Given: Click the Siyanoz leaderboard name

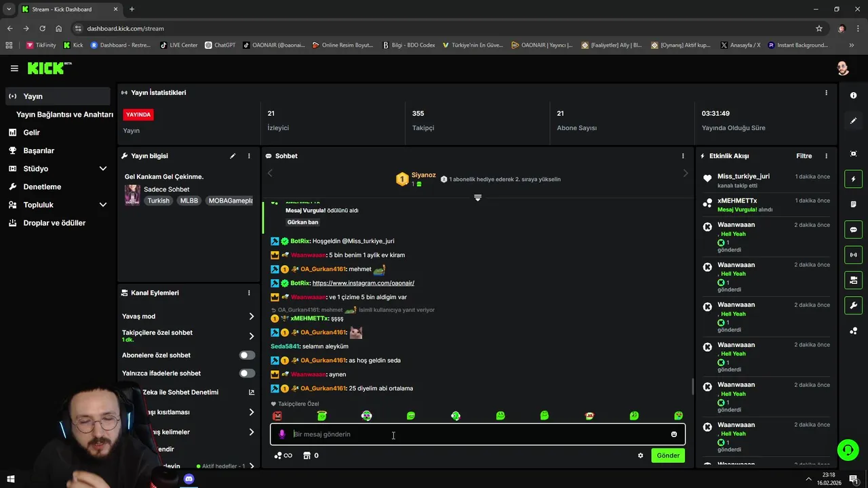Looking at the screenshot, I should [423, 175].
